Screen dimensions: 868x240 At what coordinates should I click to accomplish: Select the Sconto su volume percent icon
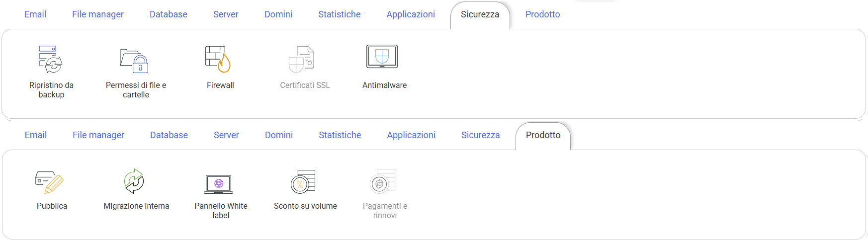[x=303, y=181]
